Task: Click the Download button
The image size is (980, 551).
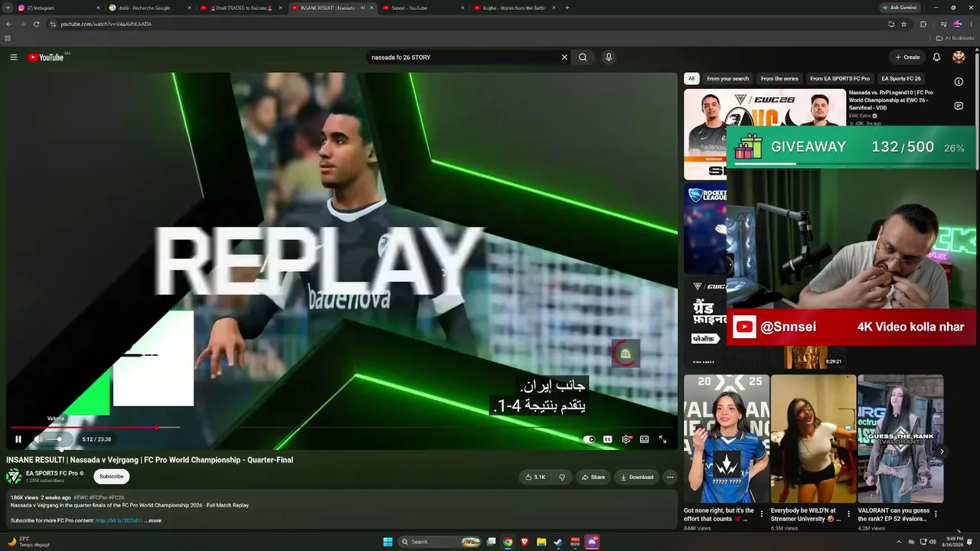Action: 637,477
